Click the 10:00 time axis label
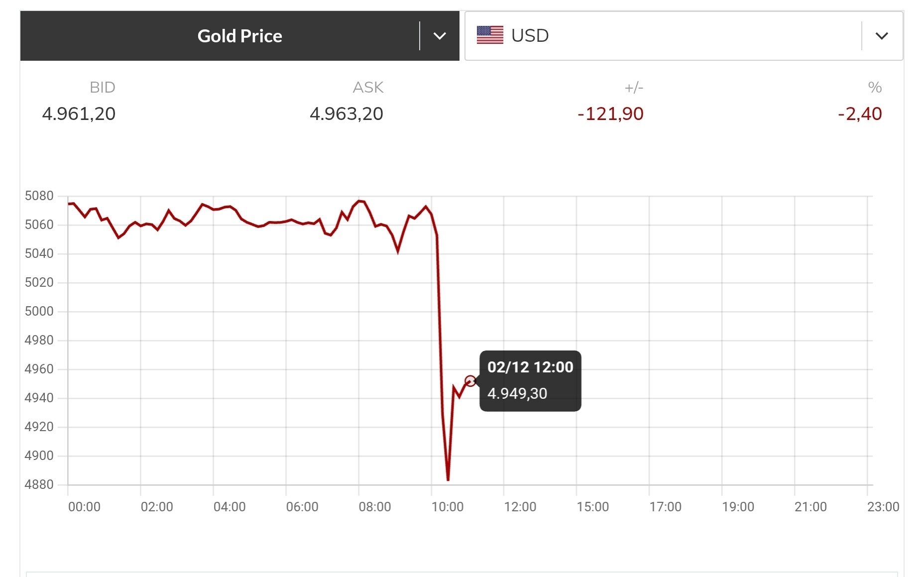The height and width of the screenshot is (577, 924). pyautogui.click(x=447, y=507)
